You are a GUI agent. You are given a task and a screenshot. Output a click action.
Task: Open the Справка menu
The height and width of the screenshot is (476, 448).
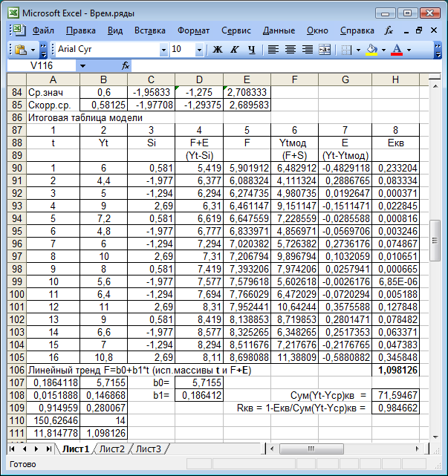357,30
